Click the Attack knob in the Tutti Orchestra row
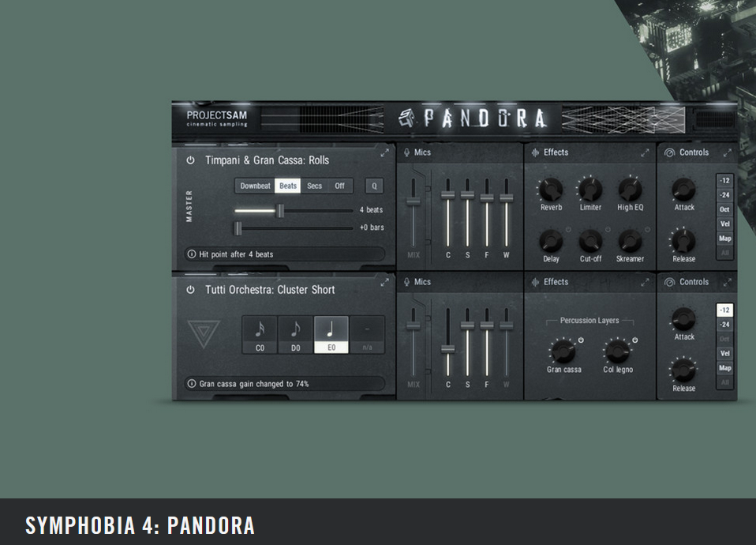 (683, 318)
